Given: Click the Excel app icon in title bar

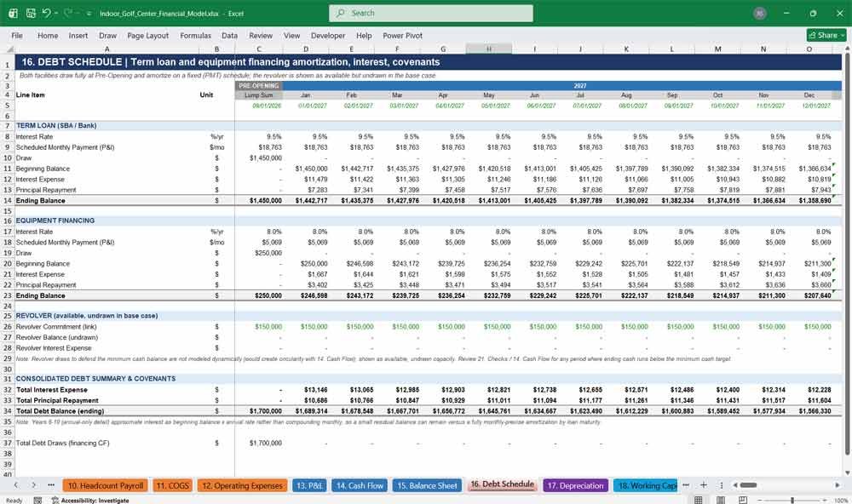Looking at the screenshot, I should (x=13, y=13).
